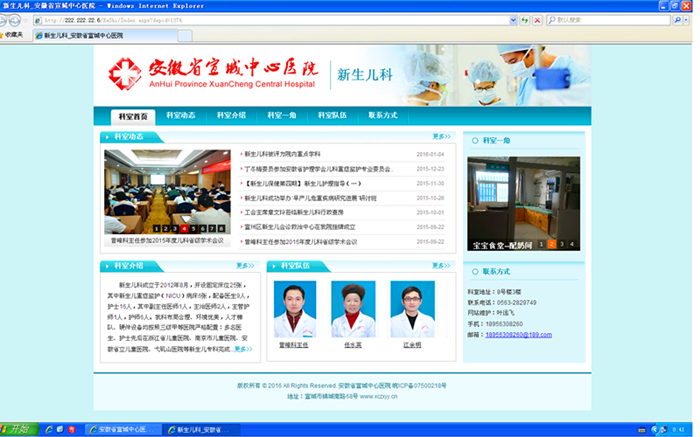Open the search provider dropdown arrow
This screenshot has height=437, width=700.
click(686, 20)
